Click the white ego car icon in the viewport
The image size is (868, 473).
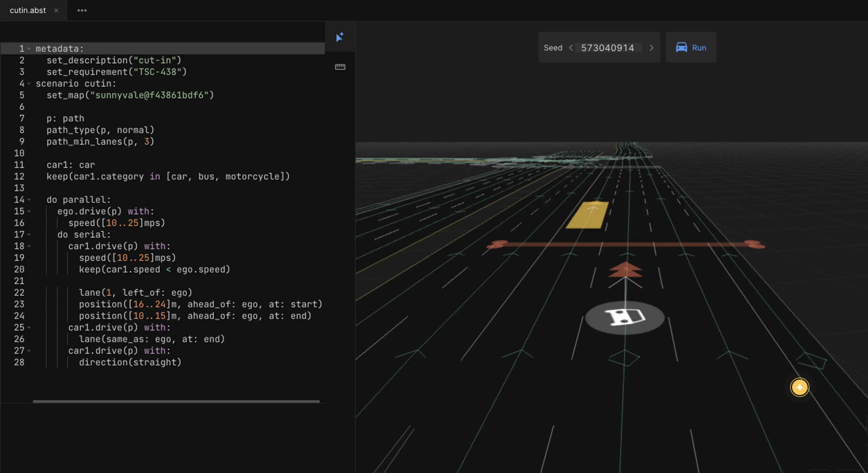(625, 317)
